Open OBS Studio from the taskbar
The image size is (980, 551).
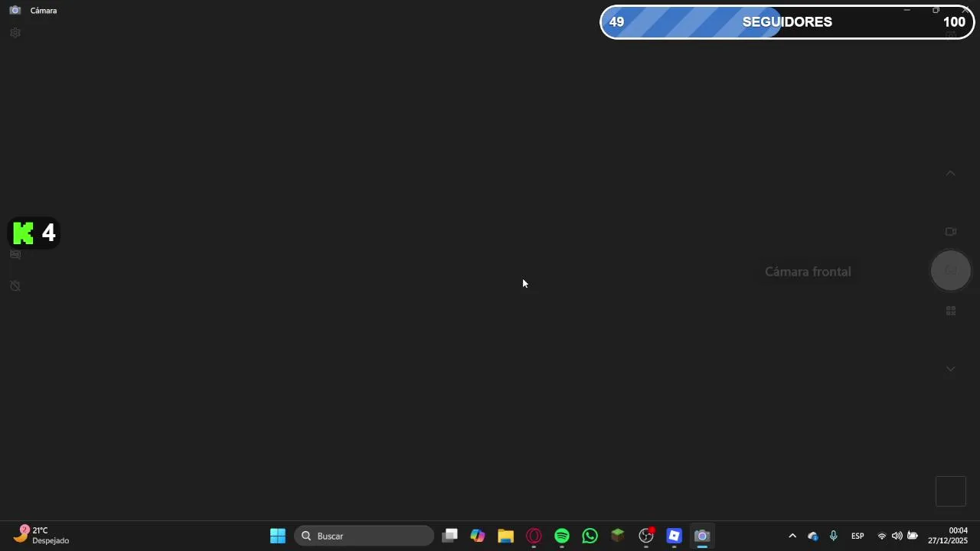click(646, 536)
